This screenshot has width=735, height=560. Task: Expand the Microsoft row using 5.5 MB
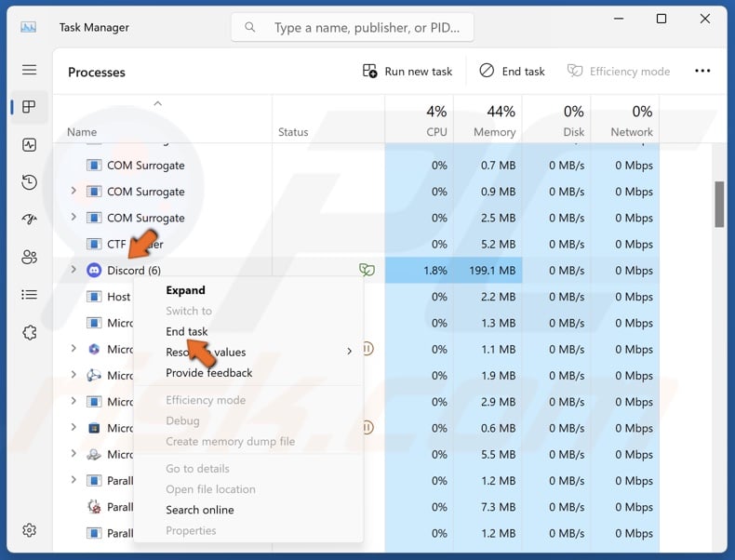point(73,453)
